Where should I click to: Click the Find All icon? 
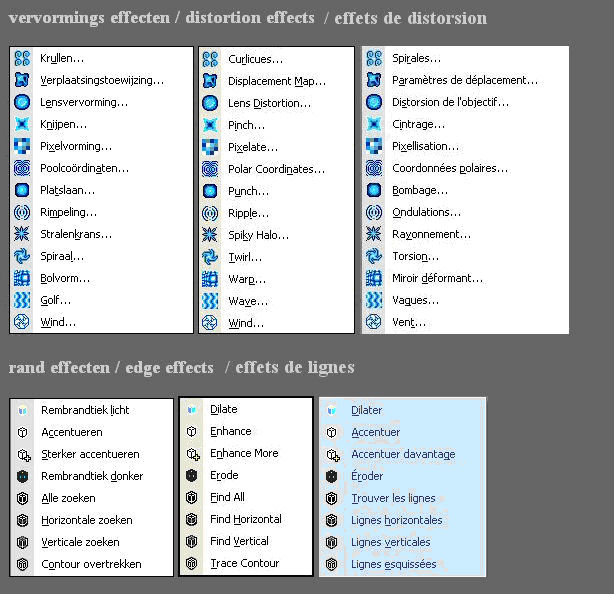coord(191,497)
